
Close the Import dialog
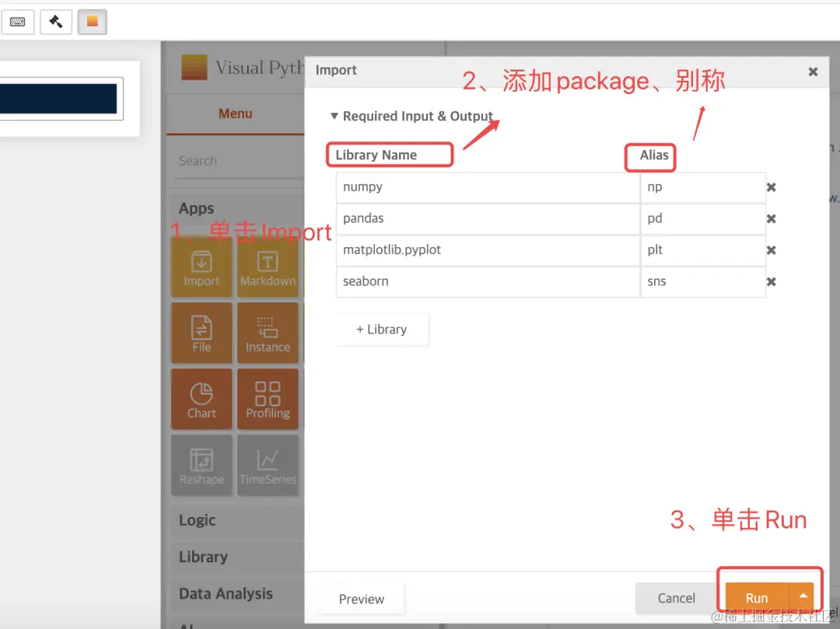click(813, 72)
